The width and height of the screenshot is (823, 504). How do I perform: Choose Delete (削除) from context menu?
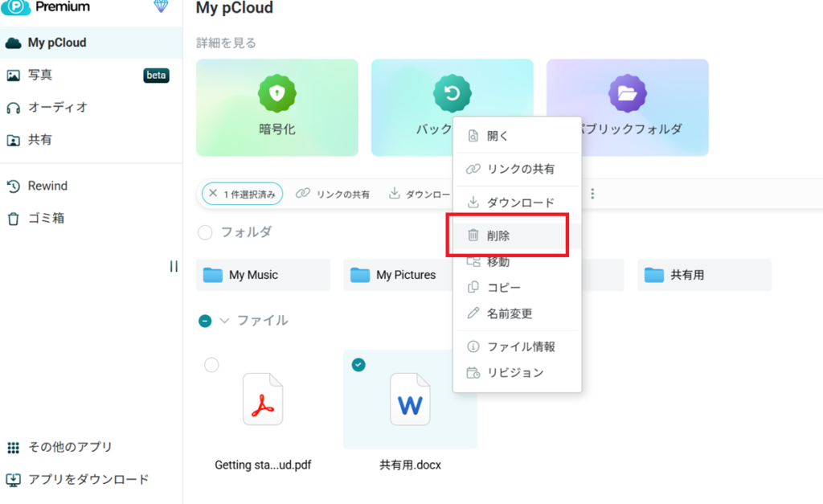[498, 236]
